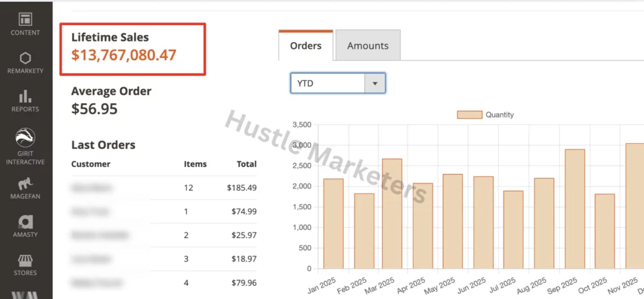Select the order row totaling $25.97

164,236
